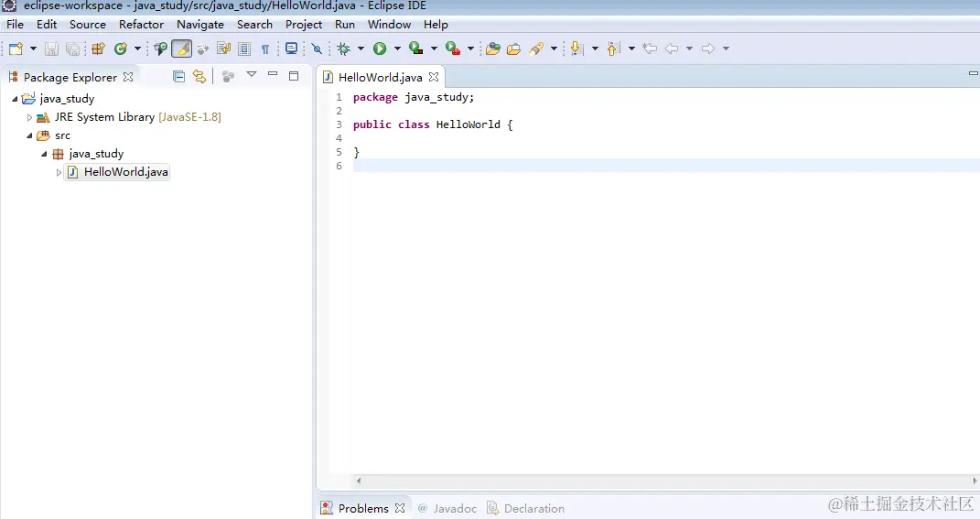Click the editor horizontal scrollbar
Screen dimensions: 980x519
coord(666,481)
